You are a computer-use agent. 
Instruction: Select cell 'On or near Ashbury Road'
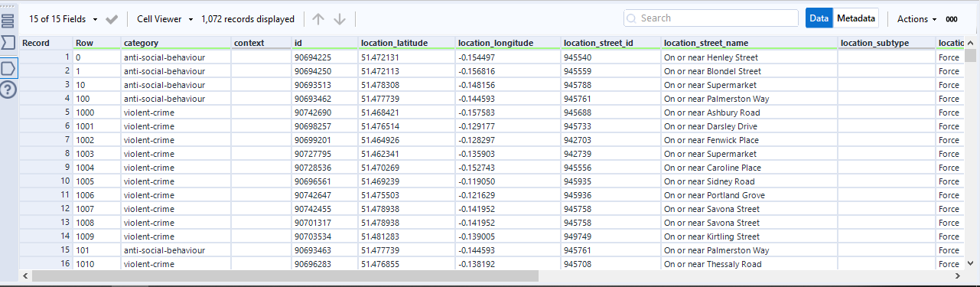[749, 113]
